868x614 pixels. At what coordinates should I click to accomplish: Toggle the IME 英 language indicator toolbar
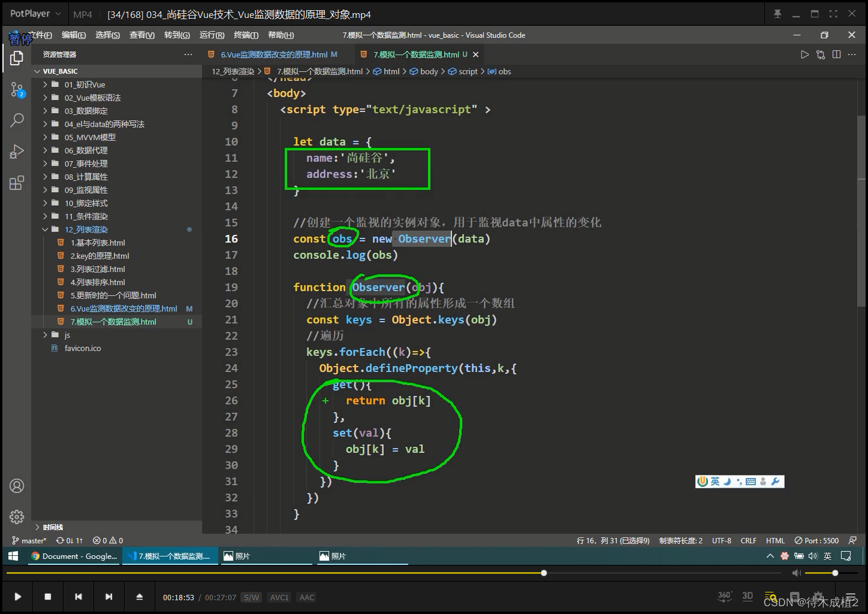715,482
